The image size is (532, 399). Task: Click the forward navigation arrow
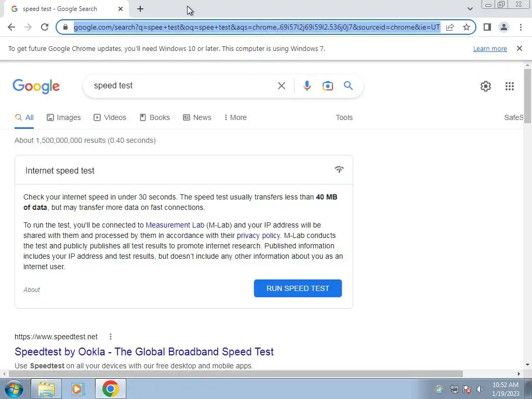click(28, 27)
